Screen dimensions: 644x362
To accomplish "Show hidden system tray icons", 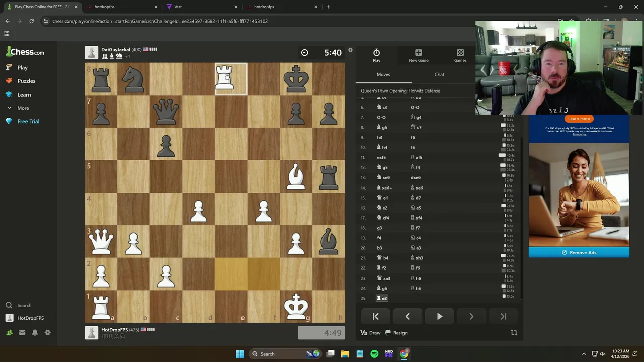I will coord(584,354).
